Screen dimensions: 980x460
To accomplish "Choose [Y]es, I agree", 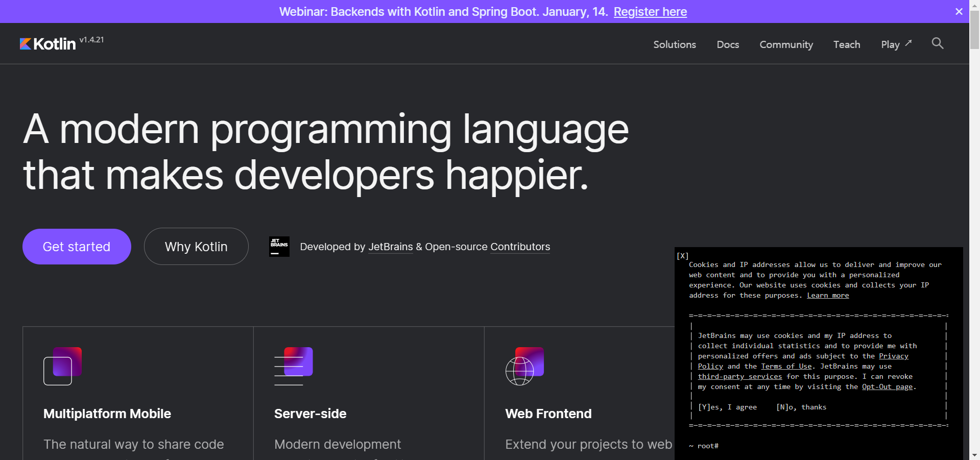I will click(727, 407).
